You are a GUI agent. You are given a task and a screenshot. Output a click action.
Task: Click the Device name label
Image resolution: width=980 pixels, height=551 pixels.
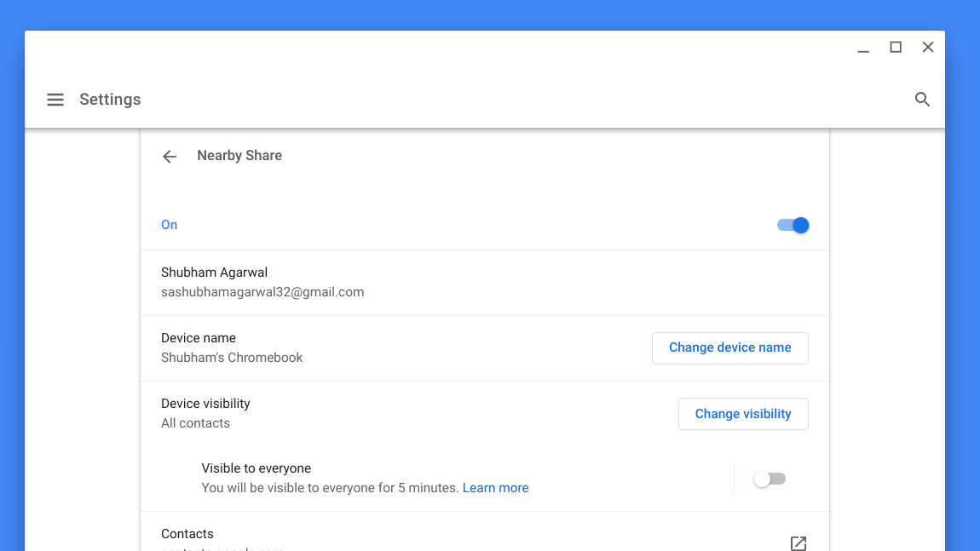(199, 338)
